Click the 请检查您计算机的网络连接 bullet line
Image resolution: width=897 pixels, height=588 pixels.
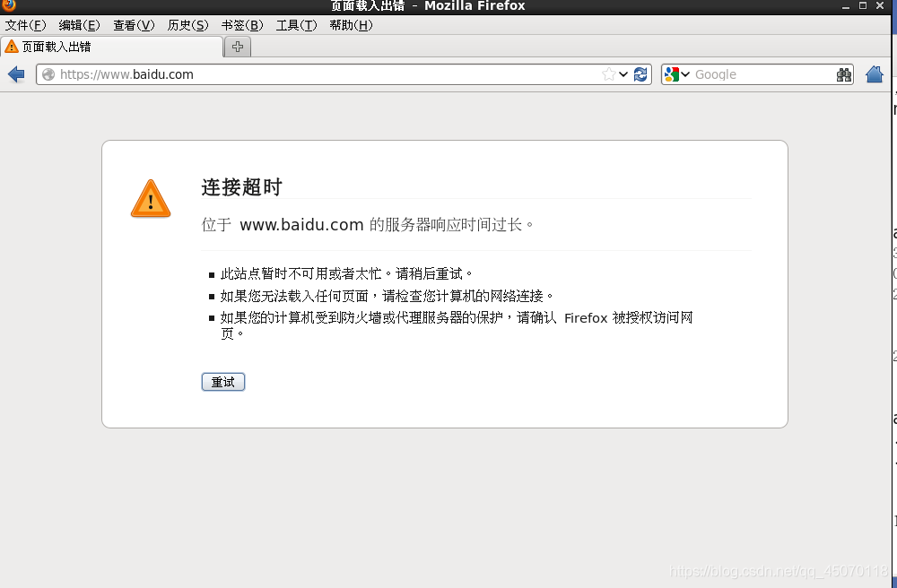pyautogui.click(x=388, y=296)
